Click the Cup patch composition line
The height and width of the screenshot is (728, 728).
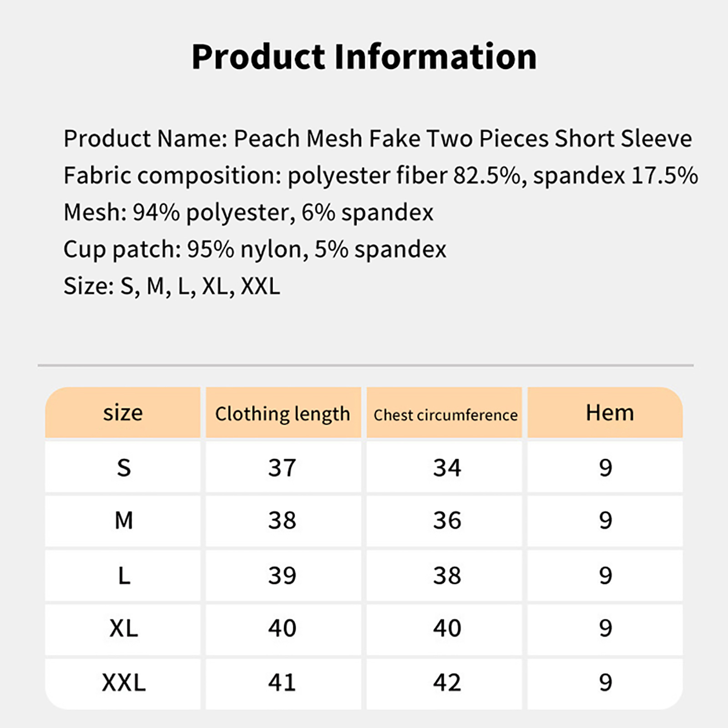[x=255, y=249]
